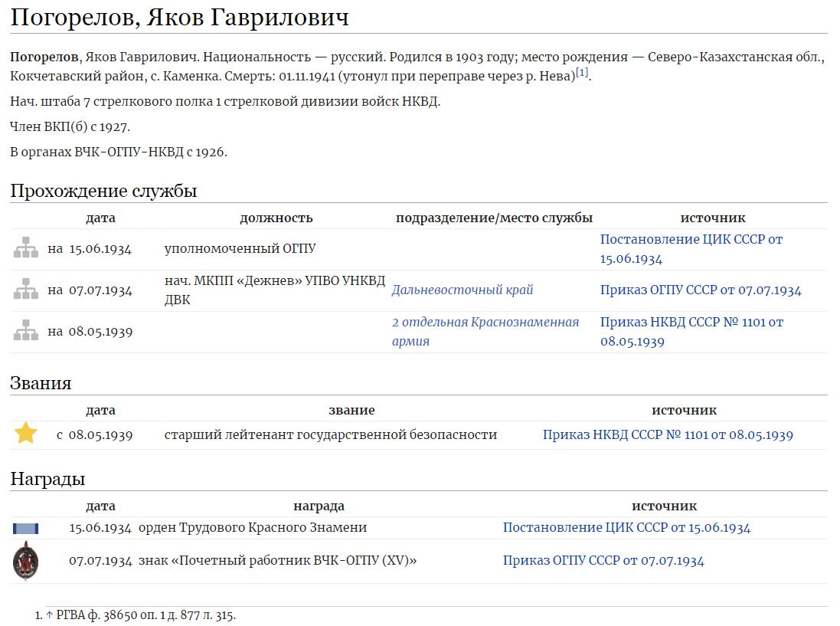Click the page title Погорелов, Яков Гаврилович
Viewport: 840px width, 626px height.
pos(179,17)
